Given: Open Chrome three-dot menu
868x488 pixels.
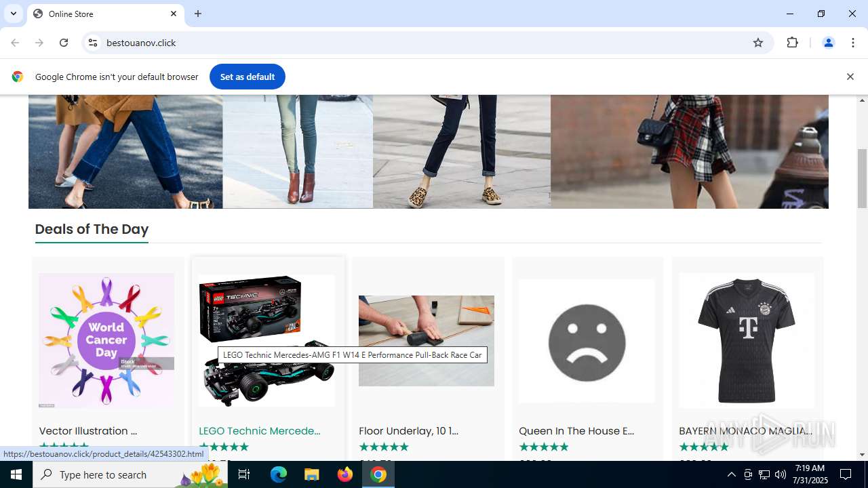Looking at the screenshot, I should (853, 43).
